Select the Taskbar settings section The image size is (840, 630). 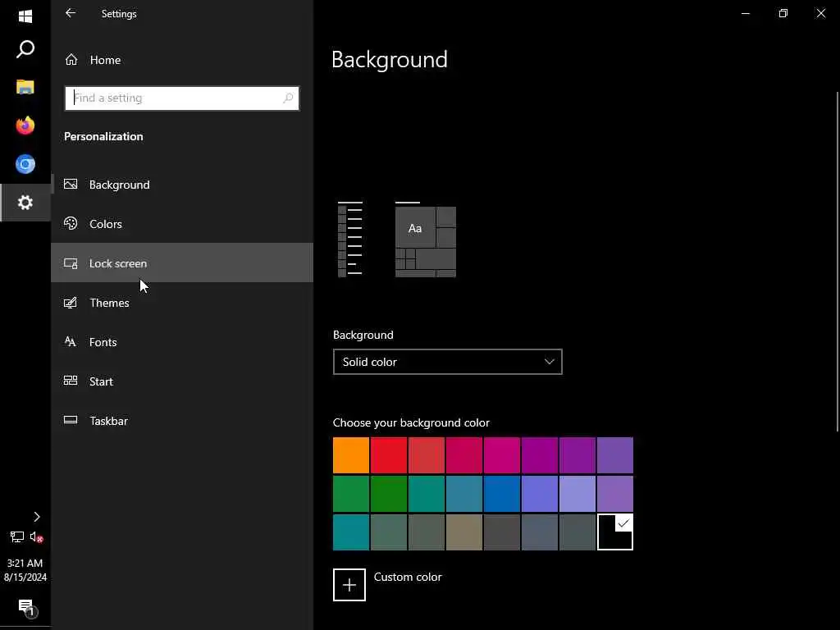pos(108,421)
